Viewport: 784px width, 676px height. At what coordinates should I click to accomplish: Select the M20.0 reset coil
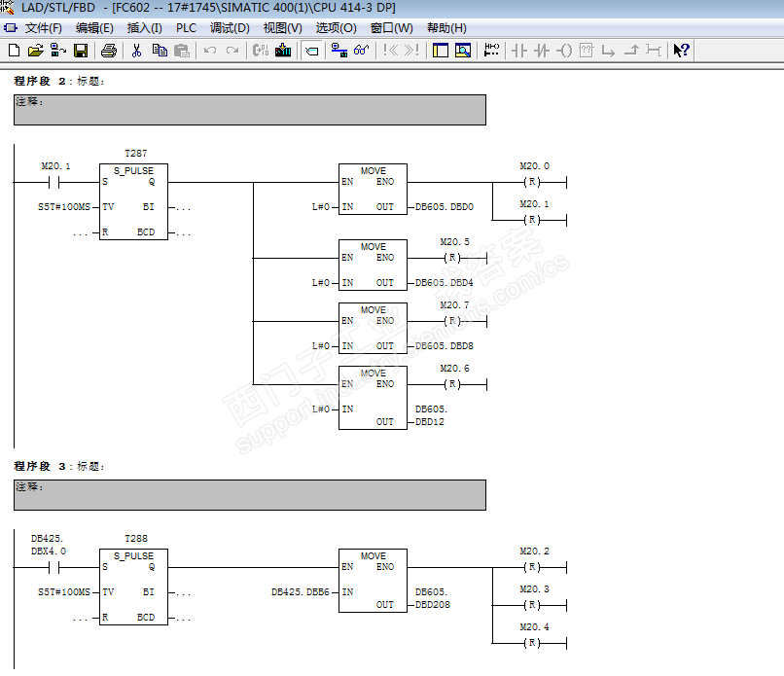[531, 182]
